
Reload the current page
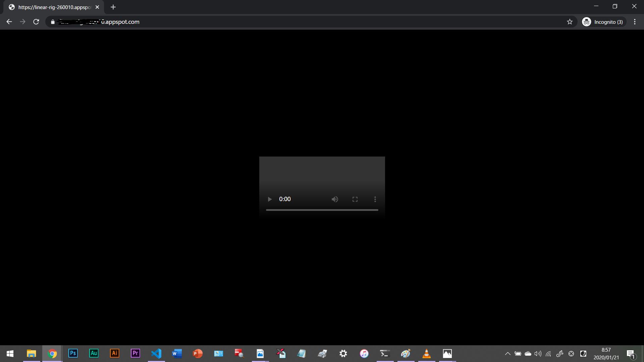[x=36, y=22]
